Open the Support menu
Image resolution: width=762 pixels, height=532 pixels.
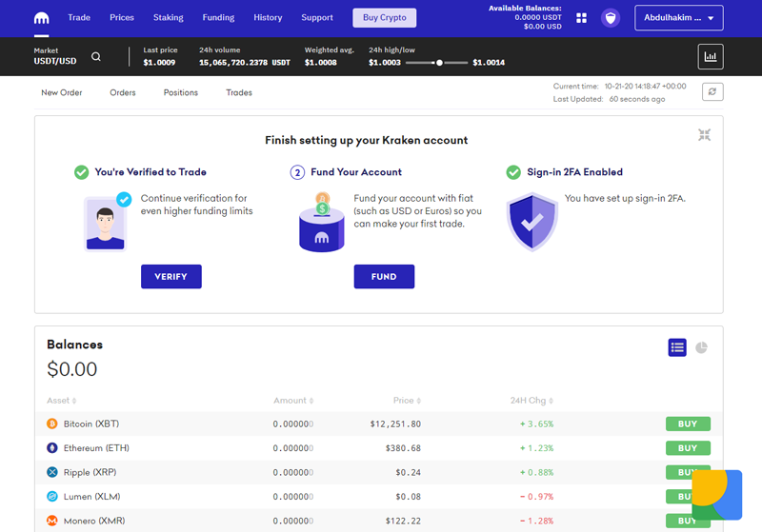(317, 17)
